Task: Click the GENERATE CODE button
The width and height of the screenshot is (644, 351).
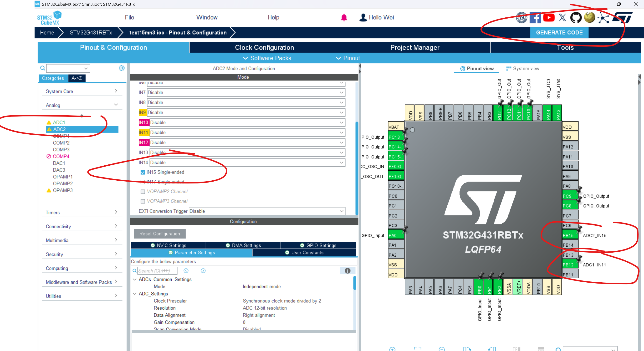Action: pos(559,32)
